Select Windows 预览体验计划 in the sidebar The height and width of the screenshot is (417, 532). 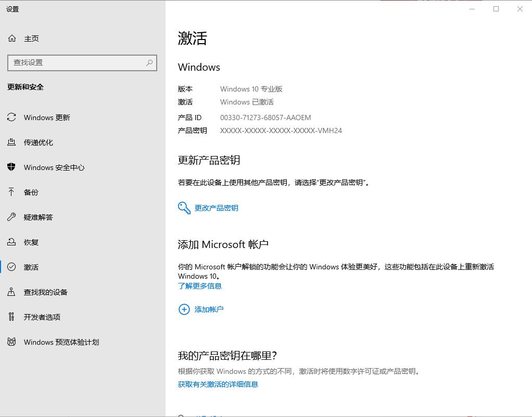61,342
